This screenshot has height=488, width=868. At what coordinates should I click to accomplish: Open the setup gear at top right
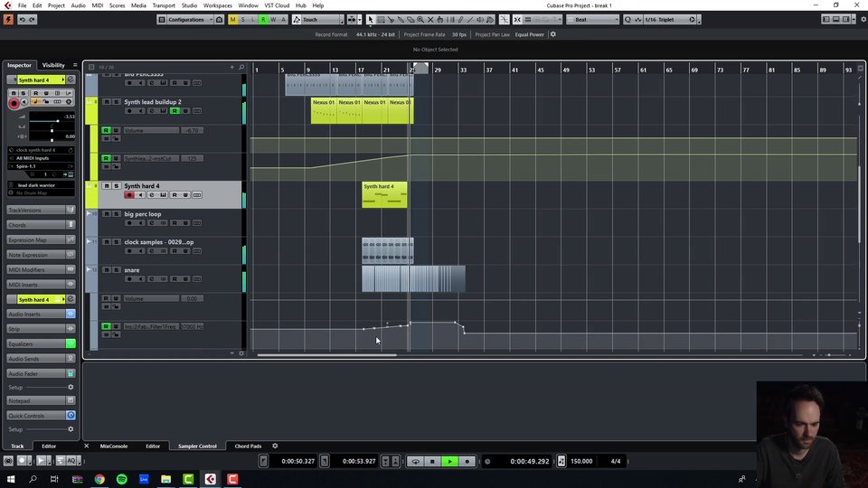click(x=863, y=19)
